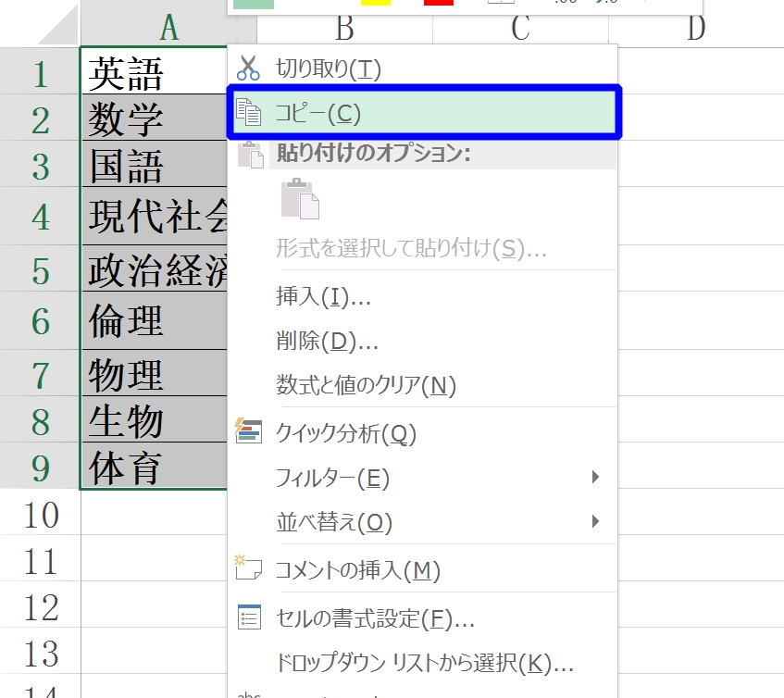The image size is (784, 698).
Task: Expand the 並べ替え submenu arrow
Action: (x=595, y=522)
